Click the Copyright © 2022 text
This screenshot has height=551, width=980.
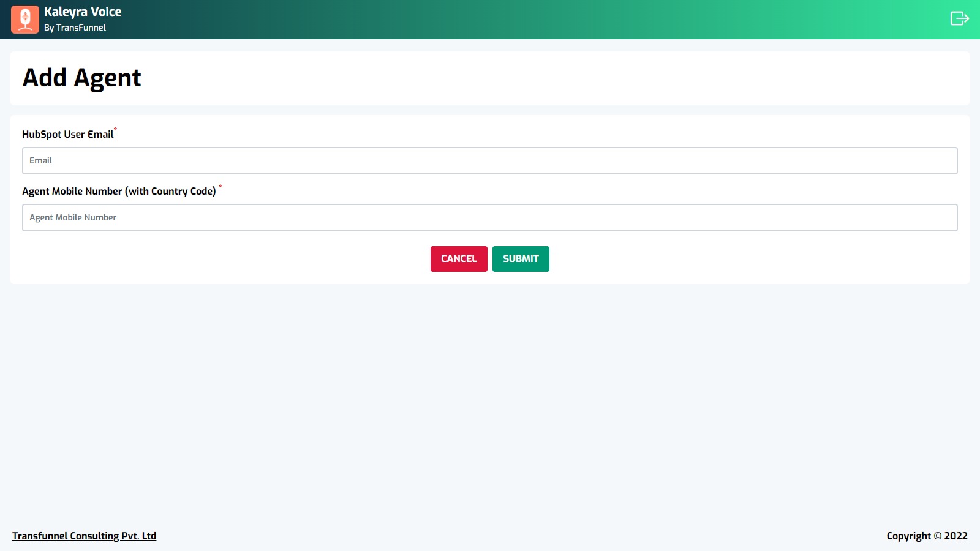pyautogui.click(x=927, y=536)
